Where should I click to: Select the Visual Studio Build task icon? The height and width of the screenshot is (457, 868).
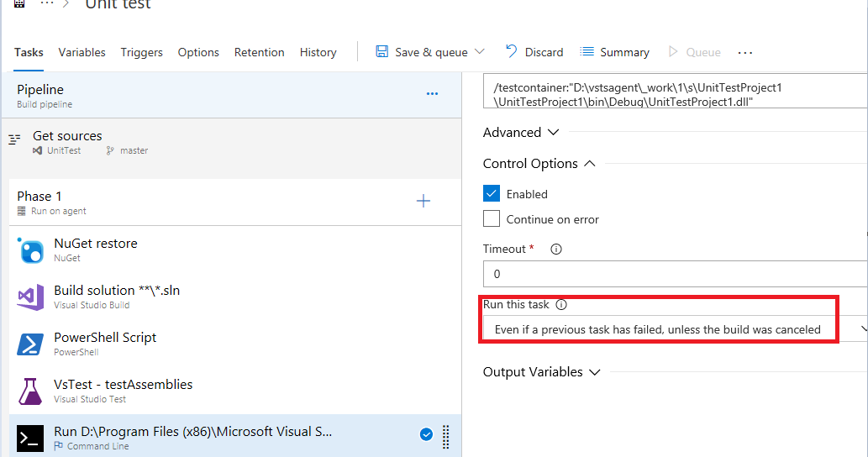point(31,297)
